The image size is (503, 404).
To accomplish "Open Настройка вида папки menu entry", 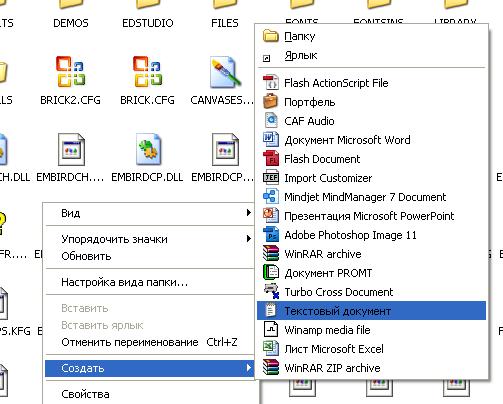I will tap(150, 282).
